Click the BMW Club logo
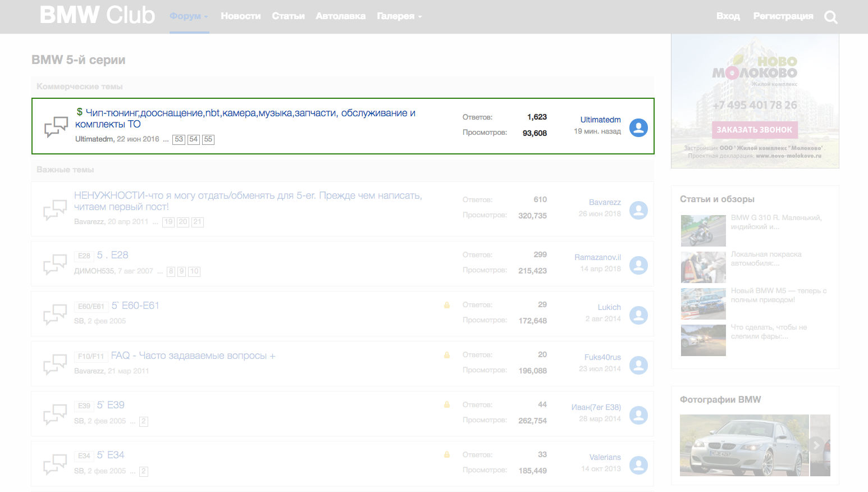Screen dimensions: 868x492 click(97, 15)
